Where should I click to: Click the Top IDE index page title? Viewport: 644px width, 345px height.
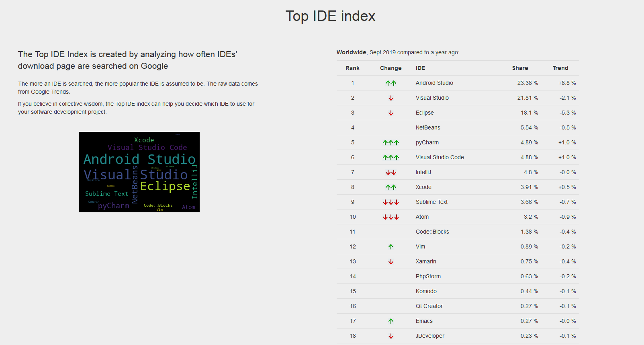tap(330, 16)
